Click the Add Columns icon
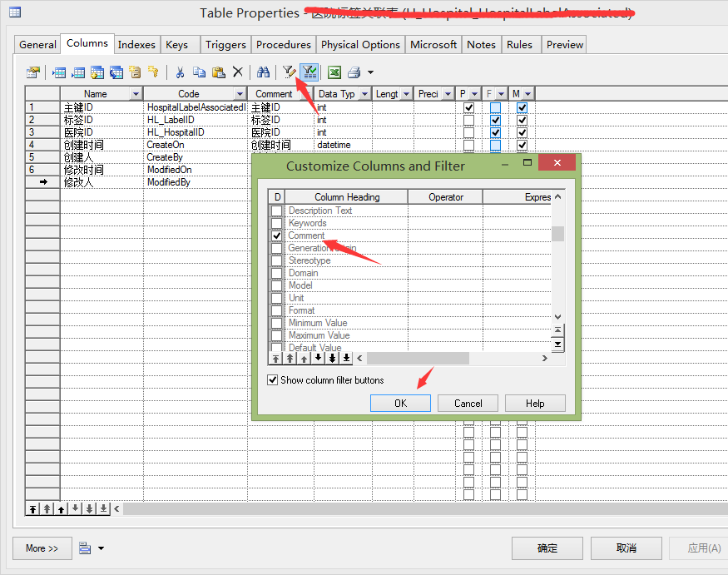The height and width of the screenshot is (575, 728). click(x=97, y=72)
